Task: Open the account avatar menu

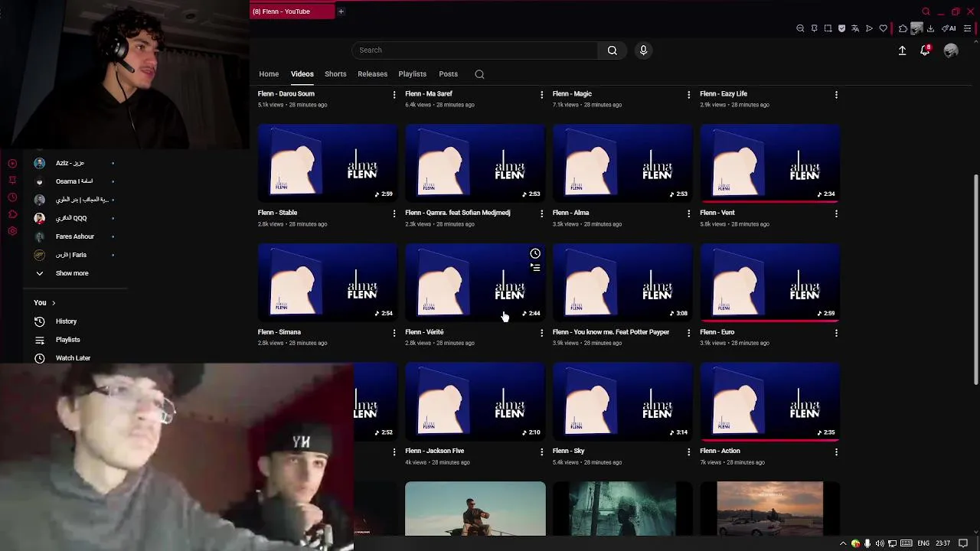Action: coord(951,50)
